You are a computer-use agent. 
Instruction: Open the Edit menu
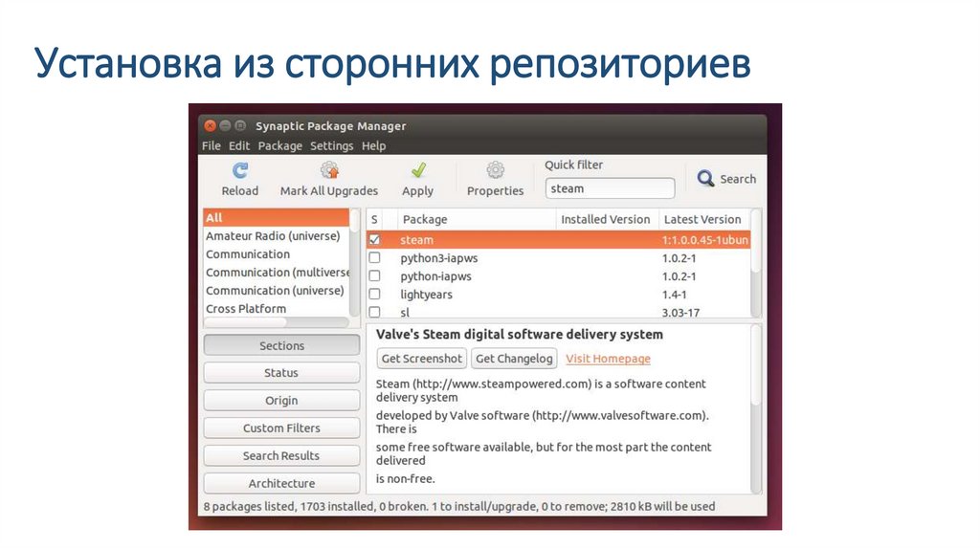click(238, 145)
